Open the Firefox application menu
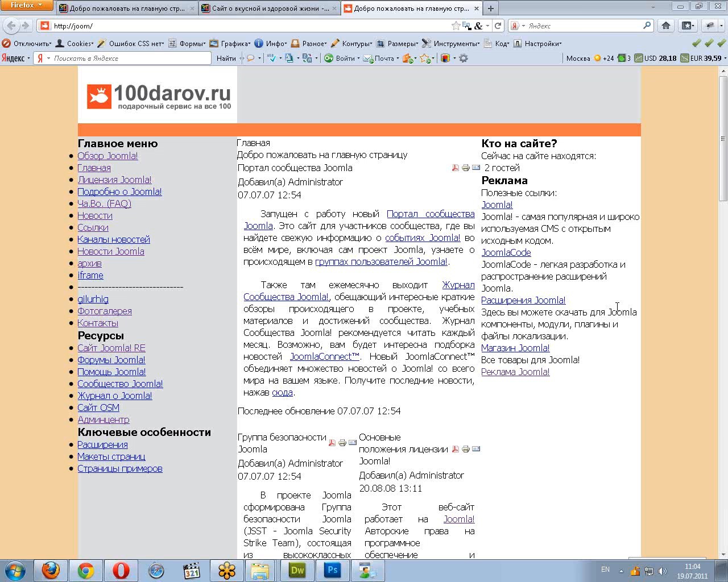Viewport: 728px width, 582px height. [x=27, y=6]
